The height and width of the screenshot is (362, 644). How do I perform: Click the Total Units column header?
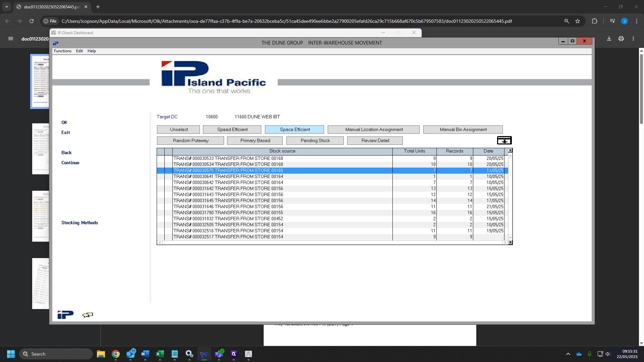click(x=415, y=151)
